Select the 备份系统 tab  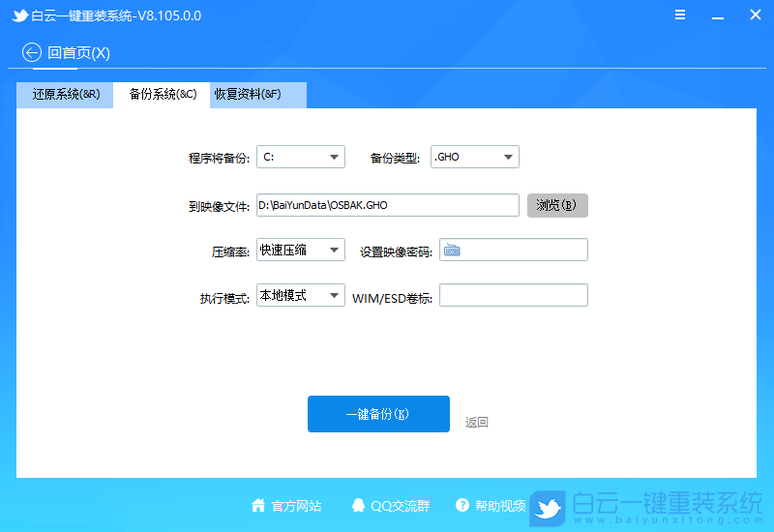click(x=162, y=95)
